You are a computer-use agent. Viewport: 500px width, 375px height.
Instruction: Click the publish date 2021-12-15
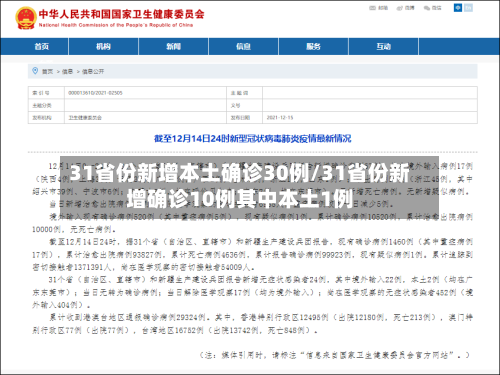(280, 117)
